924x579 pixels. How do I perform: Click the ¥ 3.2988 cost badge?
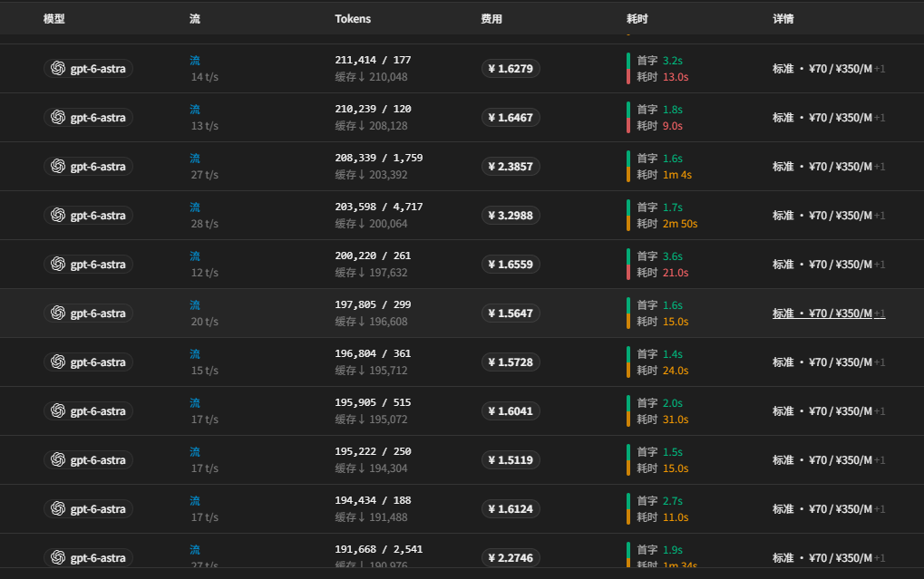pyautogui.click(x=511, y=216)
